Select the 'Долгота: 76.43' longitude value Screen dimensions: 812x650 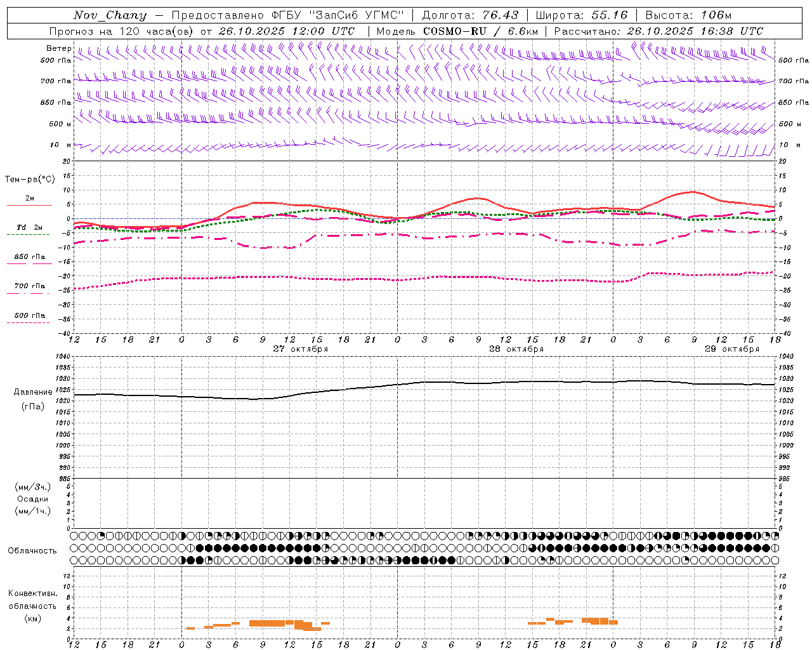(470, 15)
